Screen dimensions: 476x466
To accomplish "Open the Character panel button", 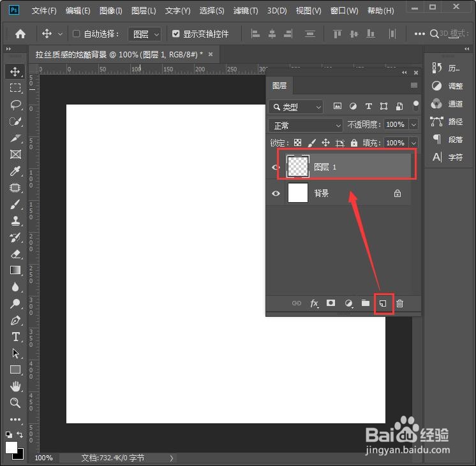I will [x=447, y=157].
